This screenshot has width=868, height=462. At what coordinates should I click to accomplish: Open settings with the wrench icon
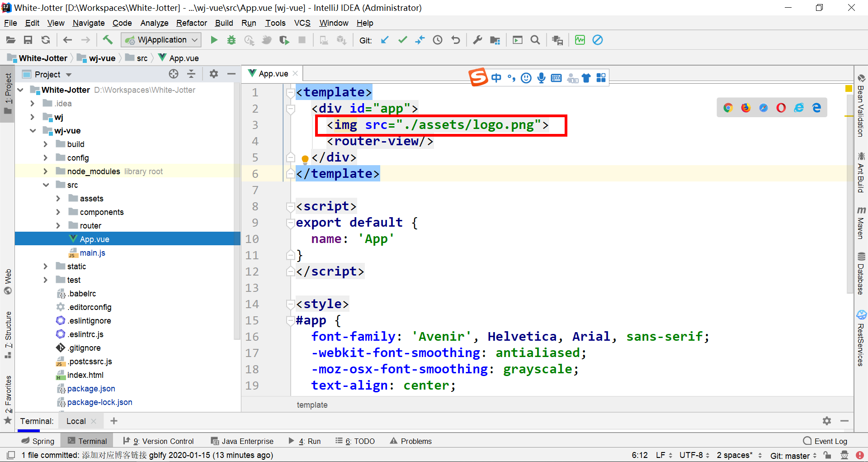[x=477, y=40]
